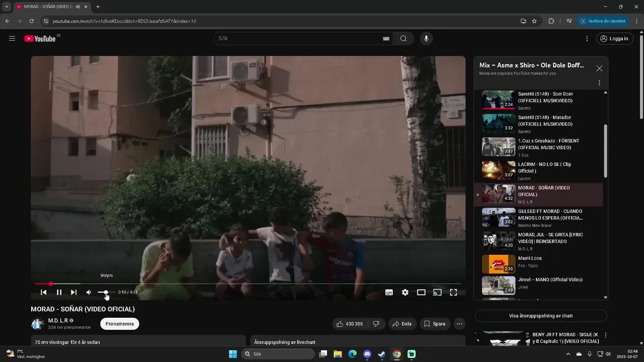This screenshot has height=362, width=644.
Task: Open YouTube settings three-dot menu at top
Action: point(587,39)
